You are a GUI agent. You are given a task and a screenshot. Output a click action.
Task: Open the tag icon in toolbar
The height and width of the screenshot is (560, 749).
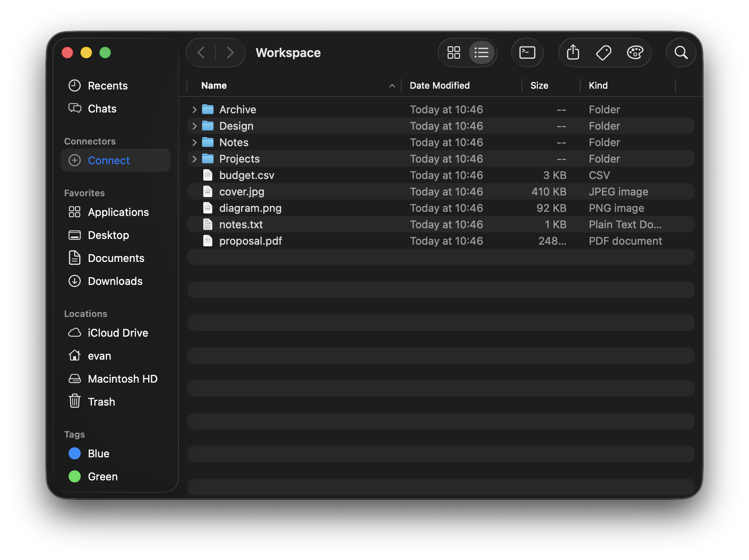(x=604, y=53)
